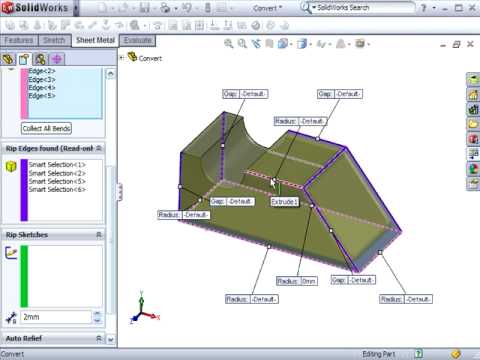
Task: Click the New document icon
Action: (x=103, y=8)
